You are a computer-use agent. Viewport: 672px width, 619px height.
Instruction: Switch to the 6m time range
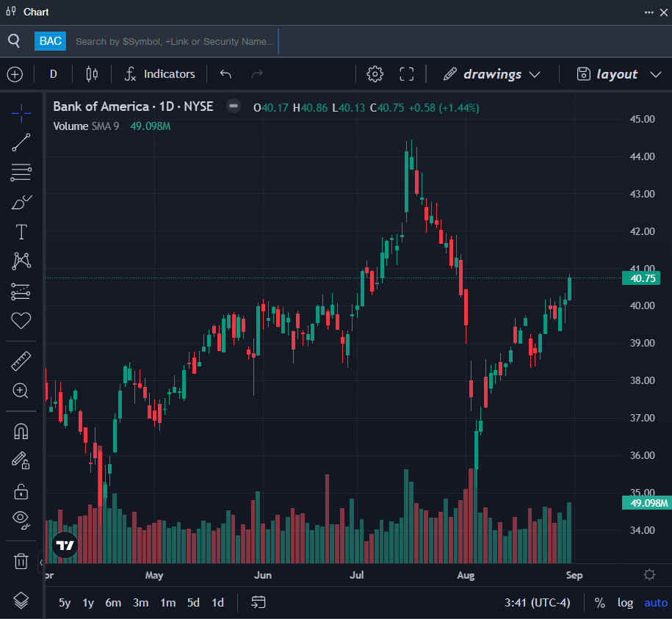[113, 603]
